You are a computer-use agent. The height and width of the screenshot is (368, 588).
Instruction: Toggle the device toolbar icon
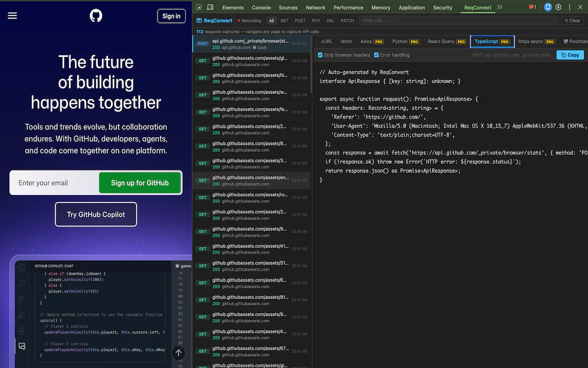tap(210, 7)
